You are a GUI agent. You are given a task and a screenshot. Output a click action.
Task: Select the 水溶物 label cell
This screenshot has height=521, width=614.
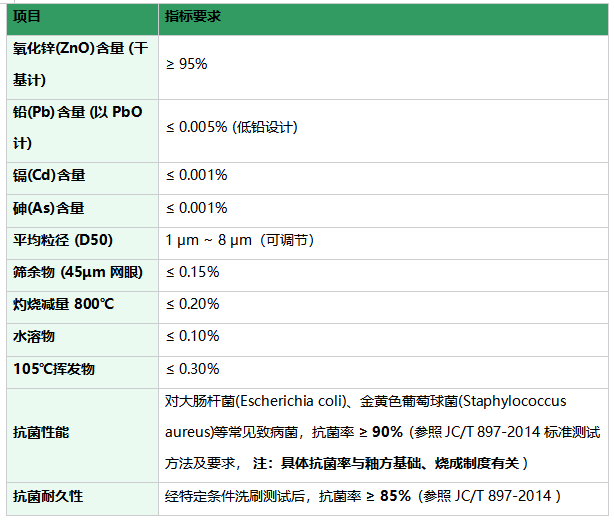click(83, 340)
